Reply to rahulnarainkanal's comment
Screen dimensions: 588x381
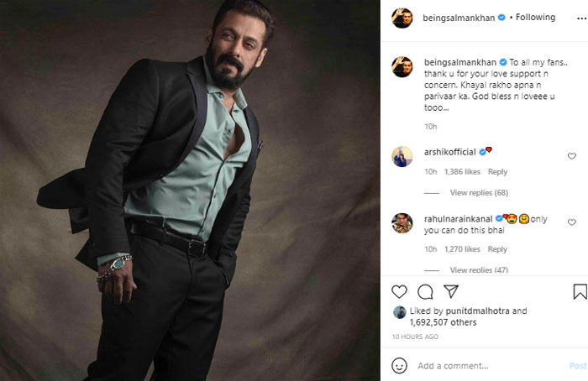[x=497, y=249]
